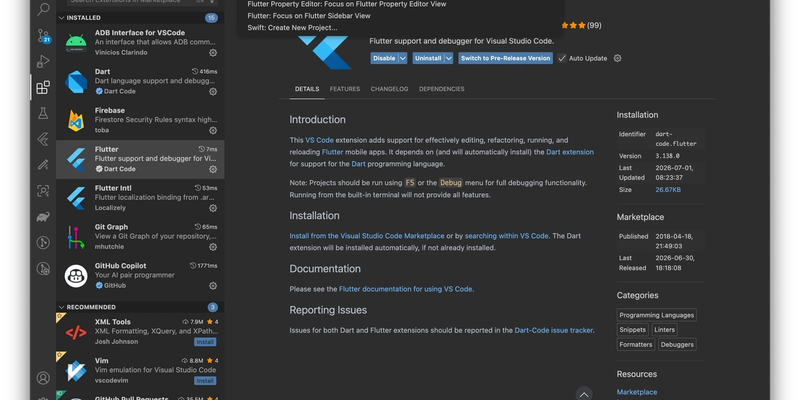Open manage gear for Firebase extension
This screenshot has width=800, height=400.
[213, 130]
